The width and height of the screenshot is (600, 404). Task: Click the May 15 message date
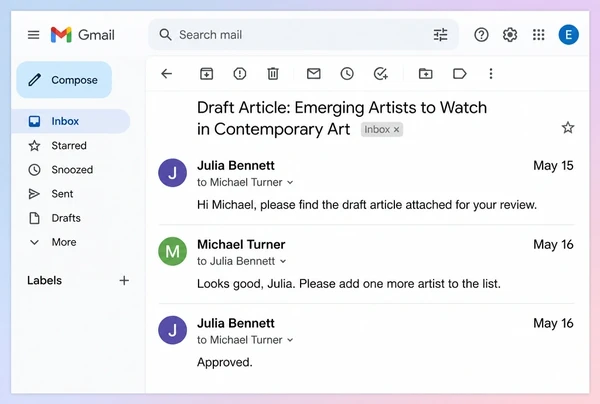(553, 166)
